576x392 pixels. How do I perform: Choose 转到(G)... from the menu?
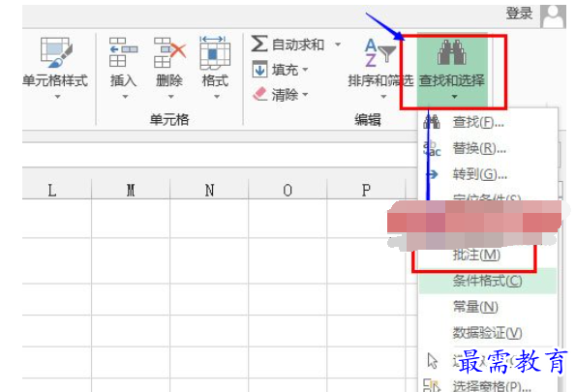click(488, 174)
